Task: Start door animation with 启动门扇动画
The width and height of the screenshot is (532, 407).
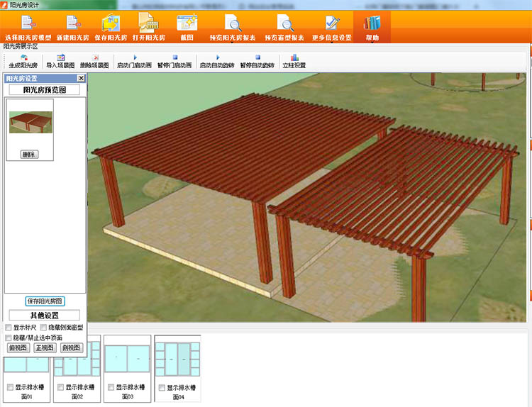Action: (134, 62)
